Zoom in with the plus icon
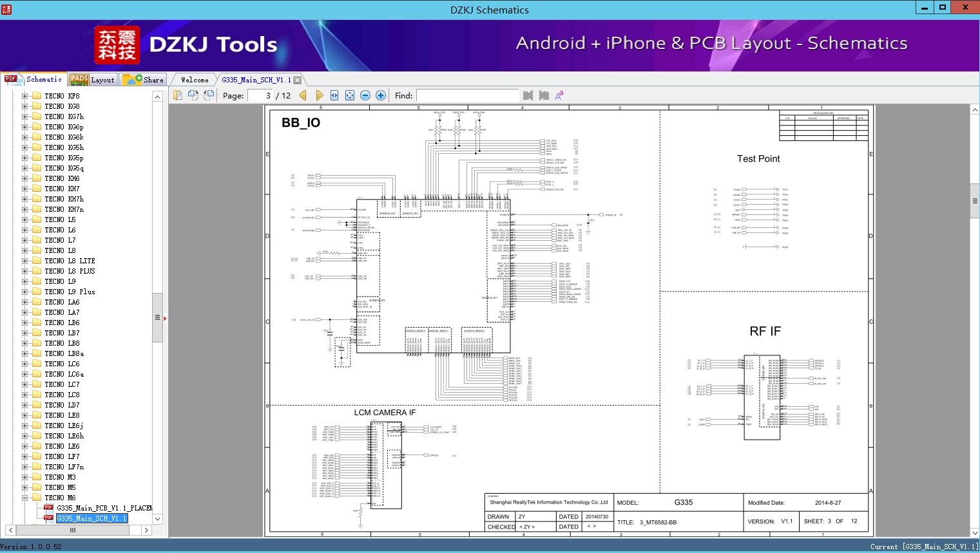The width and height of the screenshot is (980, 553). [381, 95]
